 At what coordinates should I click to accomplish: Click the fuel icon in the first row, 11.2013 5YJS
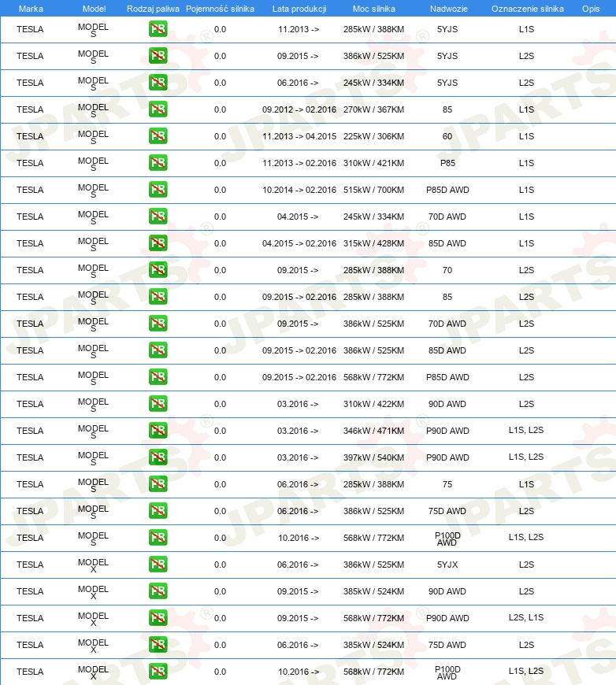click(x=158, y=29)
